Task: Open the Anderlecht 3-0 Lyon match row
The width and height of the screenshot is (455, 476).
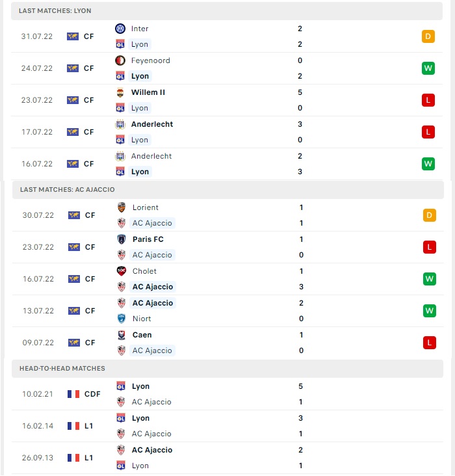Action: click(227, 132)
